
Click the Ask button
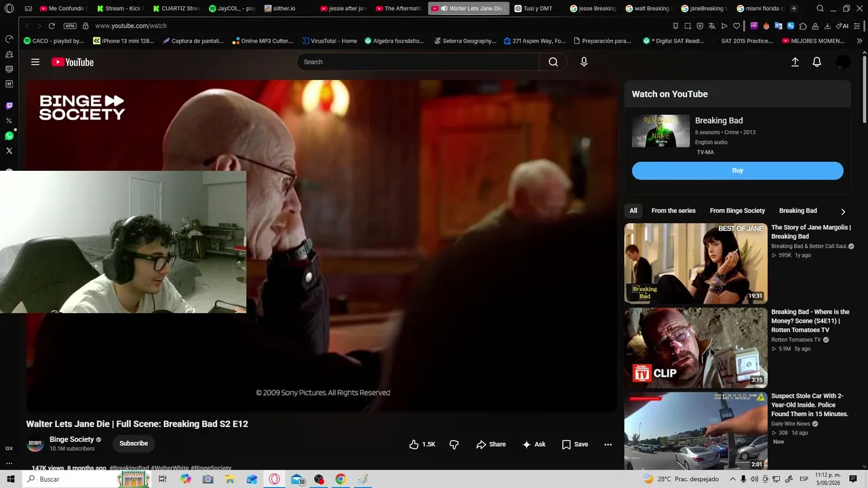tap(534, 445)
